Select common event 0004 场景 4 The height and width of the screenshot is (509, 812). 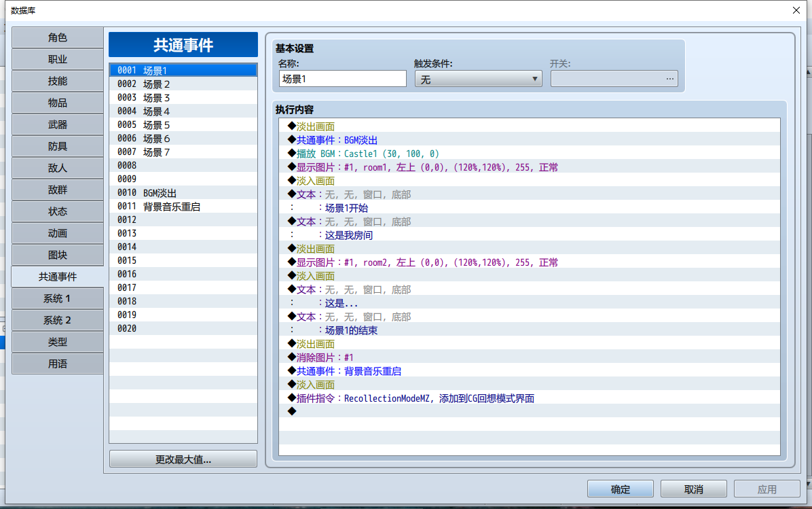(x=183, y=111)
